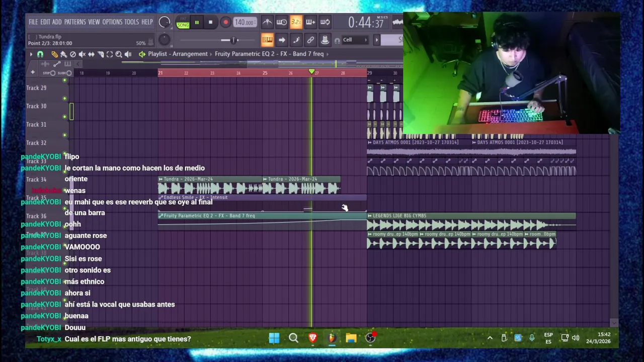Open the Cell snap dropdown
Screen dimensions: 644x362
[x=355, y=40]
